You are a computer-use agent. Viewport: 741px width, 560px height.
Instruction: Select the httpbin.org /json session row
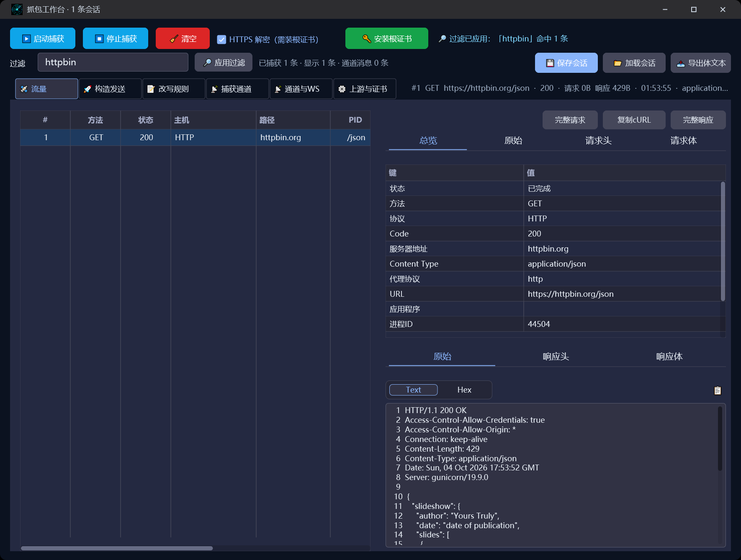[x=195, y=137]
